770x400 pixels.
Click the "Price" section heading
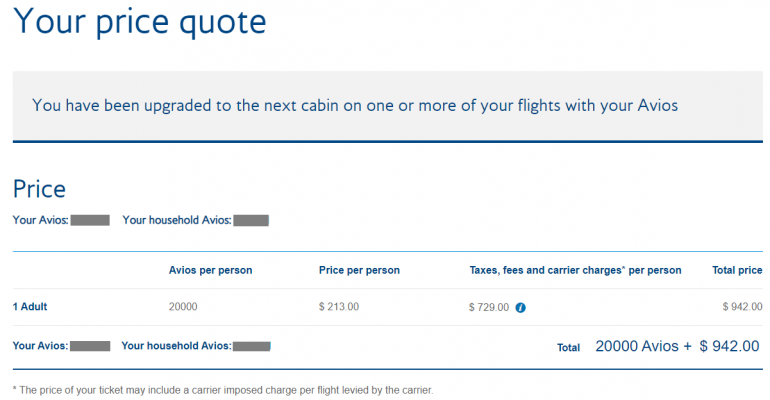click(39, 188)
